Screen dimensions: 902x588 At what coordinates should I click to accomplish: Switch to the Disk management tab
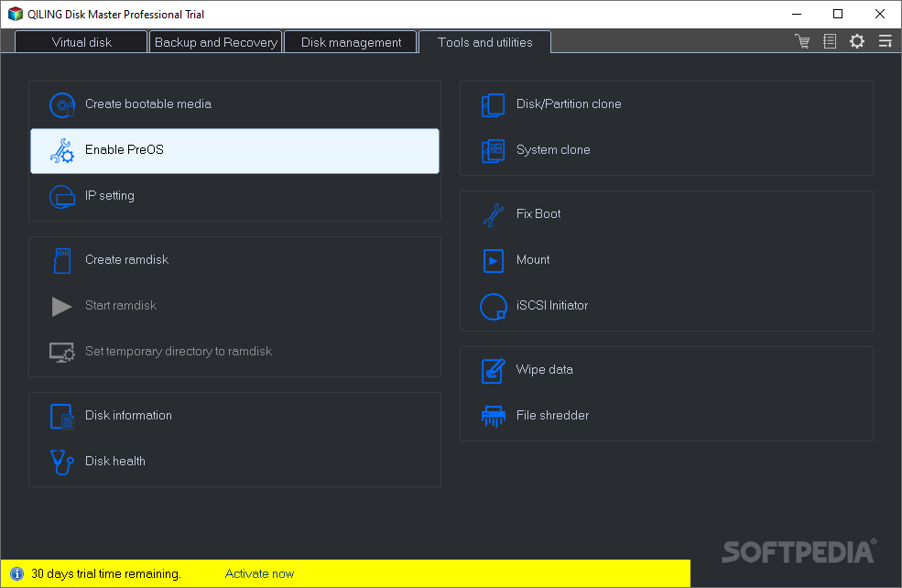point(351,42)
